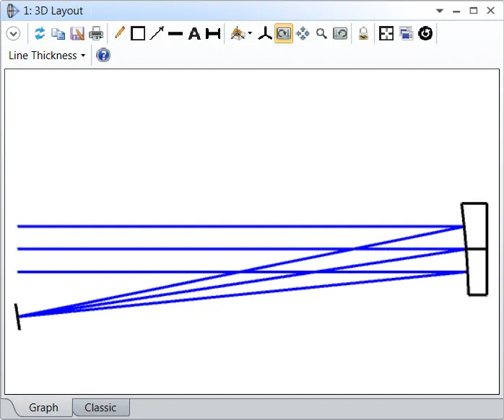Add a text annotation with A tool
The width and height of the screenshot is (504, 420).
(x=194, y=33)
